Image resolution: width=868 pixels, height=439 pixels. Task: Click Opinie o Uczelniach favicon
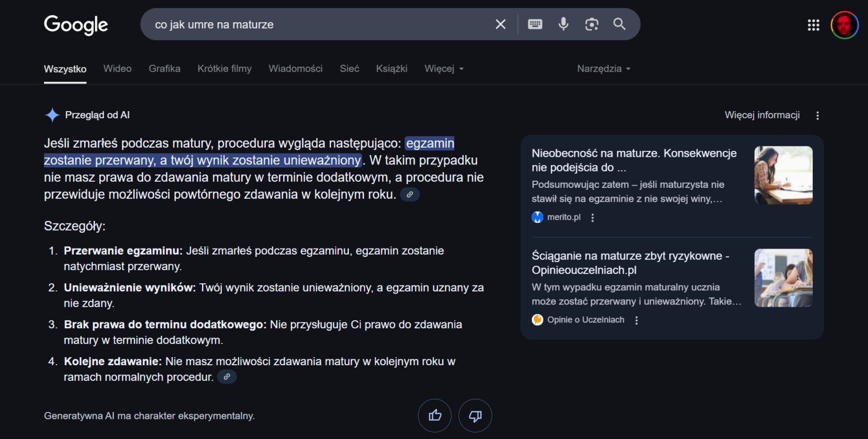tap(537, 320)
